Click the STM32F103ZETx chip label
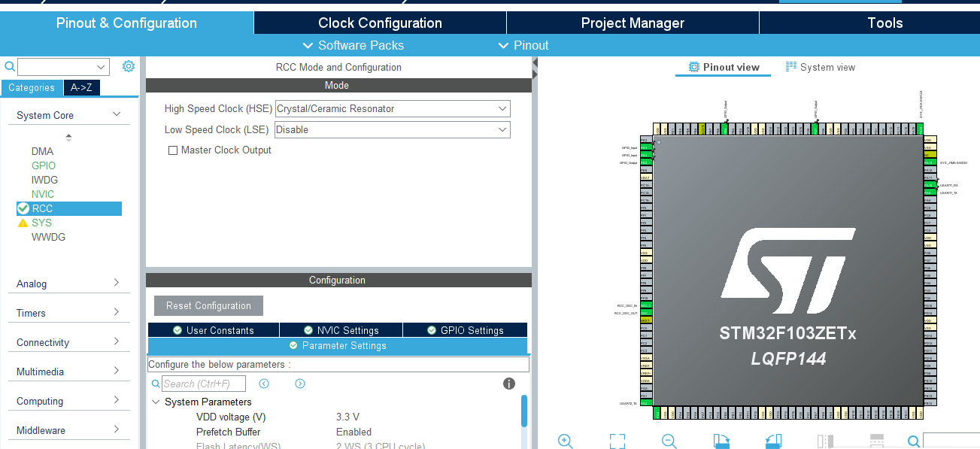 787,333
